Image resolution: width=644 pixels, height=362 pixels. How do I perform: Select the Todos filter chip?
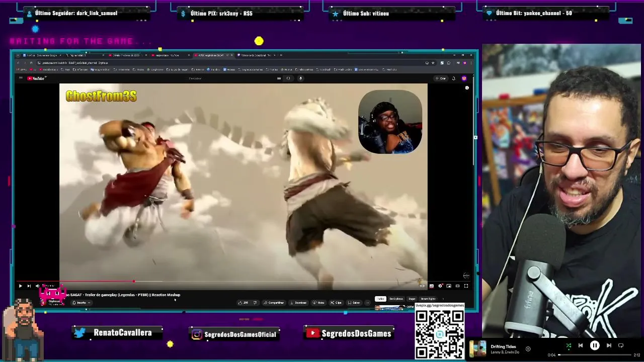(380, 299)
